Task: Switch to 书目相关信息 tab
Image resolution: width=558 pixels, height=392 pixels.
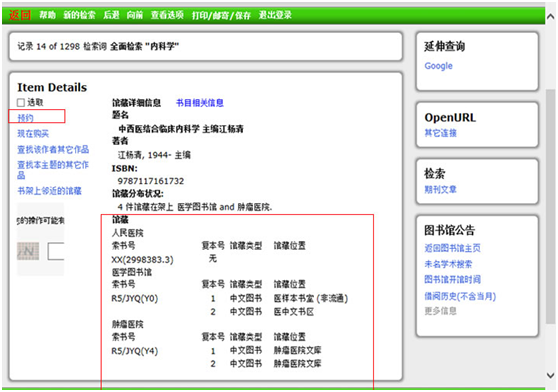Action: click(x=200, y=103)
